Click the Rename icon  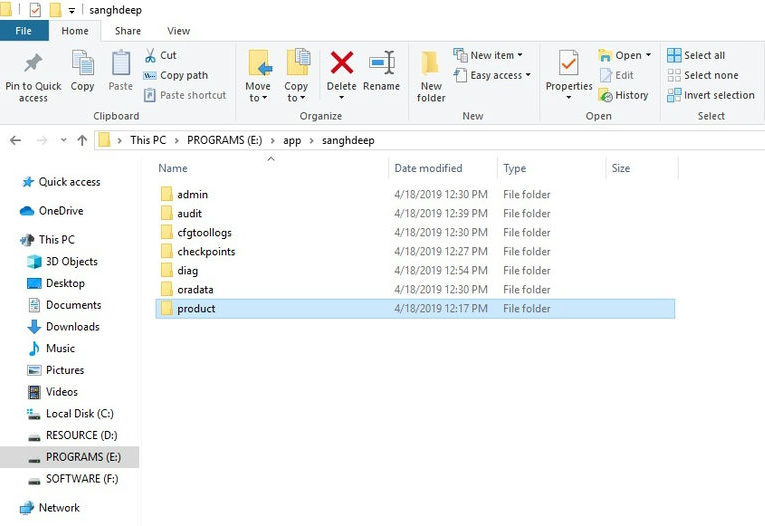pos(382,63)
